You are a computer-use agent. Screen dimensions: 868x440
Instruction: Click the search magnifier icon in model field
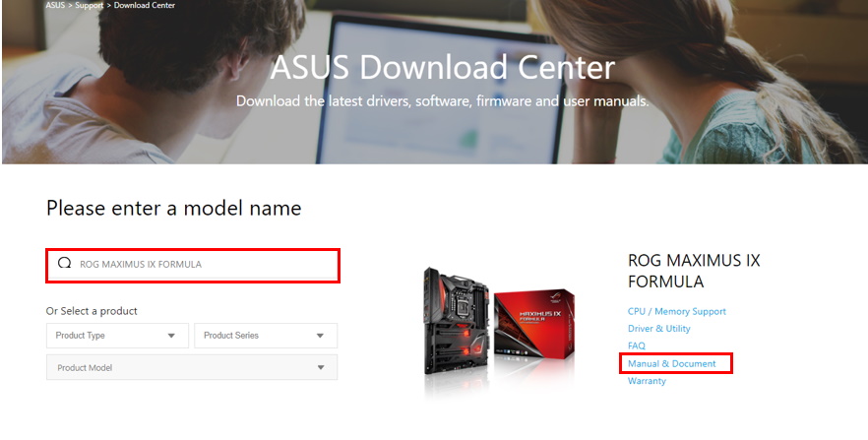pos(64,264)
